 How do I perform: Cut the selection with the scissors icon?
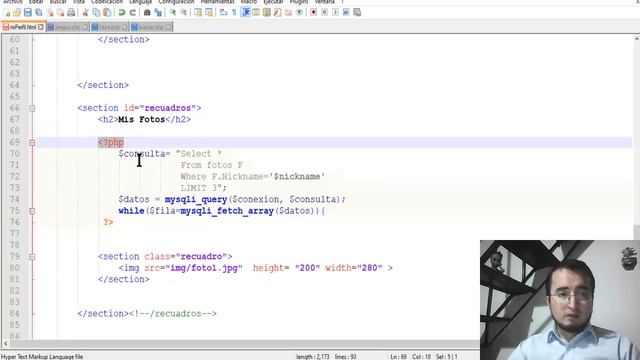[85, 12]
